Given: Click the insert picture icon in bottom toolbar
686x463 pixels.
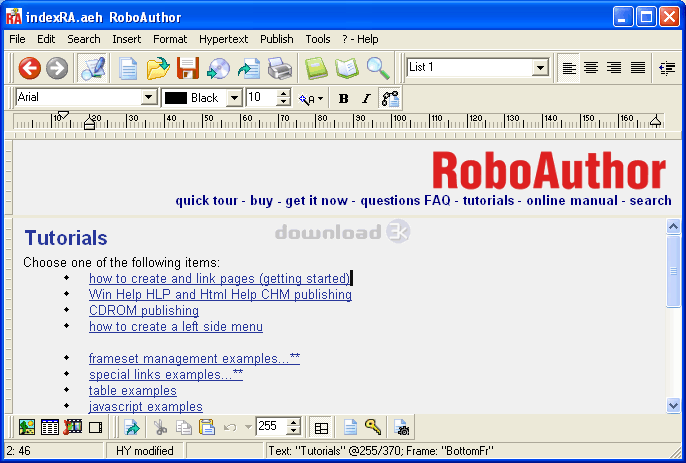Looking at the screenshot, I should point(27,427).
